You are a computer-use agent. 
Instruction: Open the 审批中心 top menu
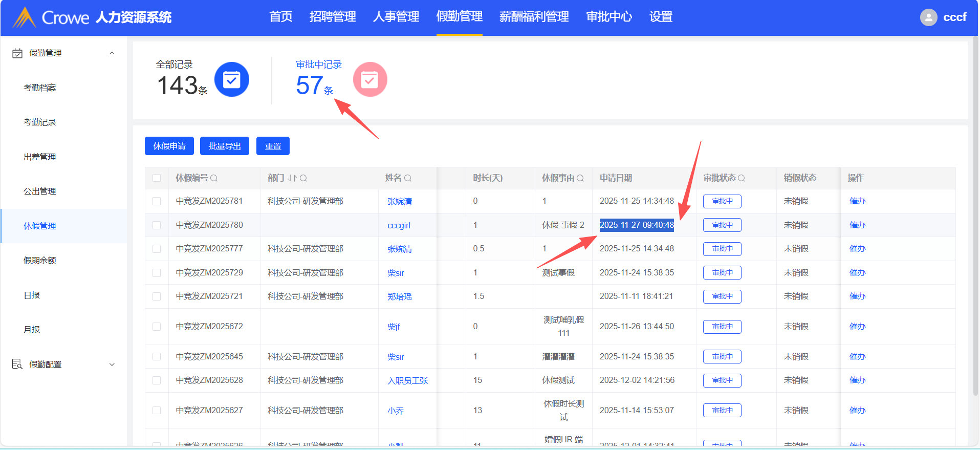coord(609,17)
